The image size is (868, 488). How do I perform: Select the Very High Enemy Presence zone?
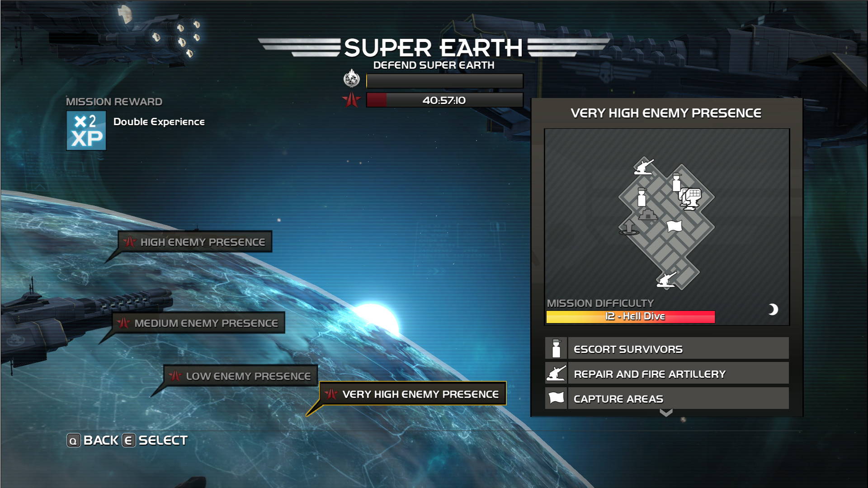(413, 393)
